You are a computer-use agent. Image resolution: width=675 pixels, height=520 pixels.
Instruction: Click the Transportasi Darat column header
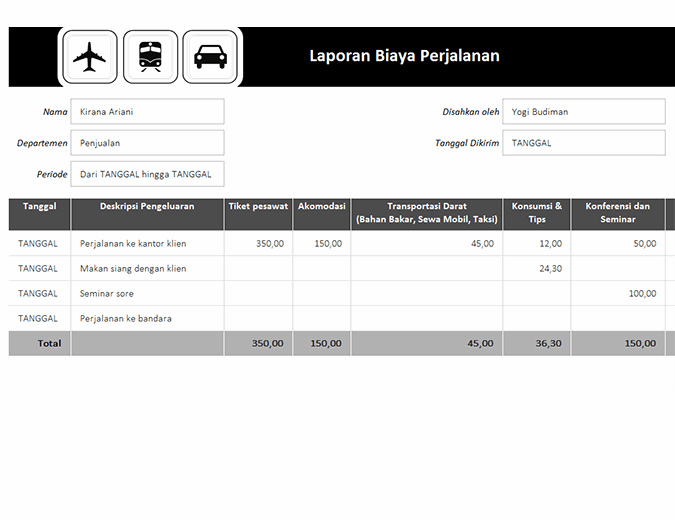[427, 214]
